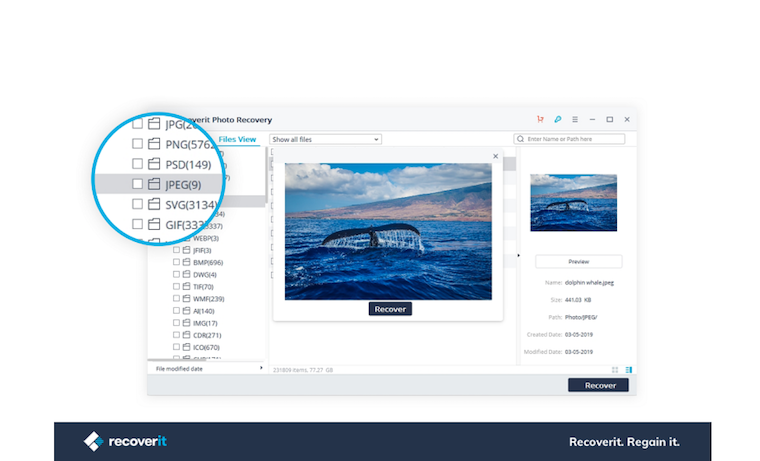Select the IMG(17) label in the tree
The width and height of the screenshot is (760, 461).
(205, 323)
